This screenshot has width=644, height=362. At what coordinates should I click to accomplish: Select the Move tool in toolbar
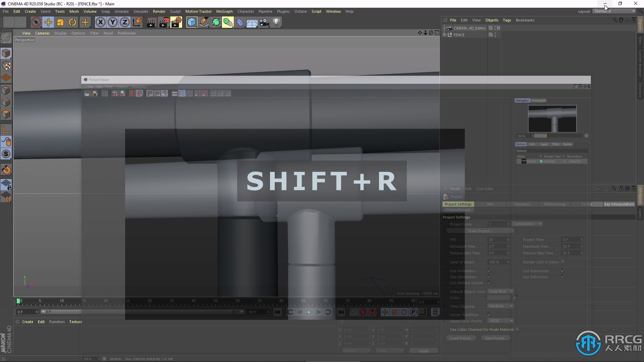[48, 22]
